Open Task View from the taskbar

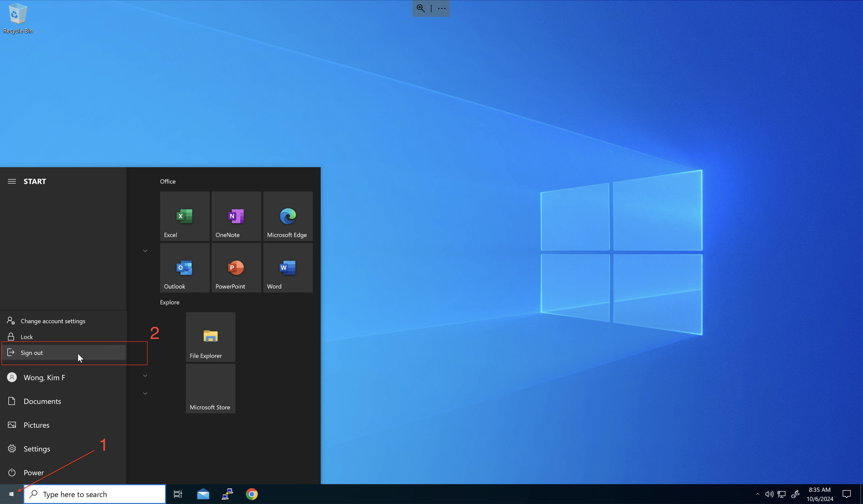coord(178,494)
